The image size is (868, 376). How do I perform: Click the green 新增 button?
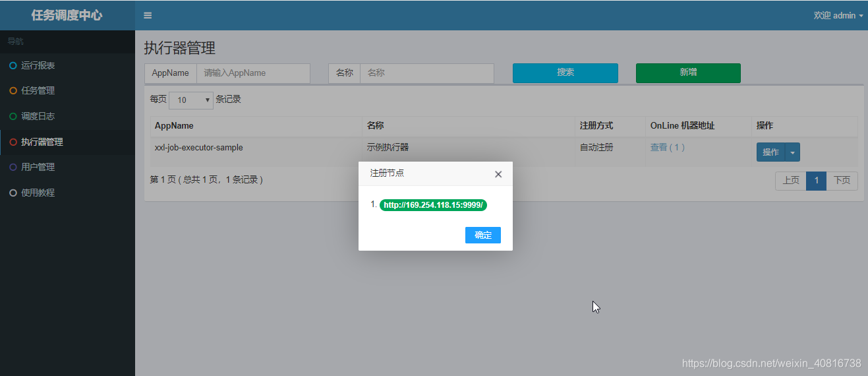coord(688,73)
